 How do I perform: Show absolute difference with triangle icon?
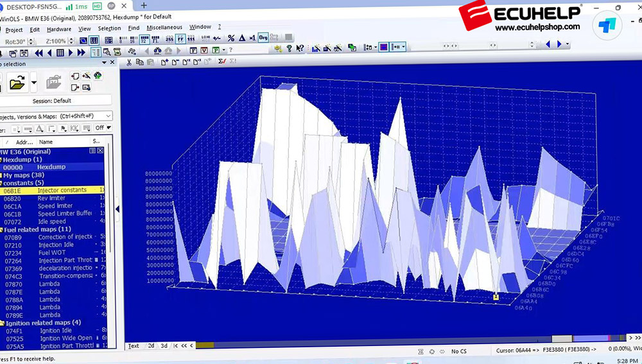point(242,38)
